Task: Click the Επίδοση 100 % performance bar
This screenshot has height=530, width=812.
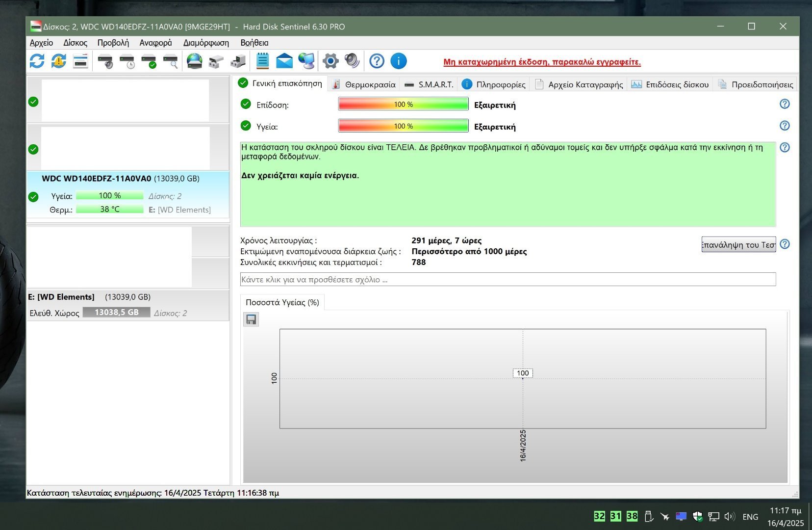Action: click(404, 104)
